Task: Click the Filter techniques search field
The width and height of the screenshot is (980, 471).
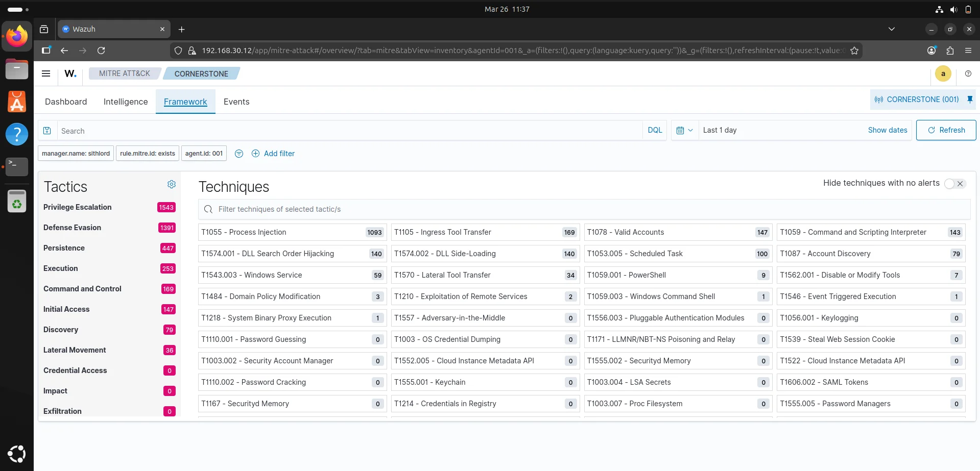Action: [x=587, y=209]
